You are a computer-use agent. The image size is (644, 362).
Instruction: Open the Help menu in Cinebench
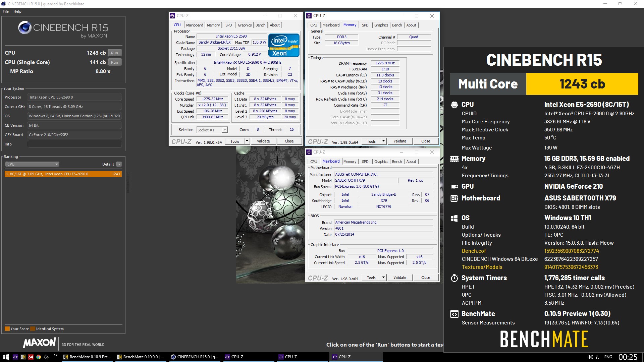[17, 11]
